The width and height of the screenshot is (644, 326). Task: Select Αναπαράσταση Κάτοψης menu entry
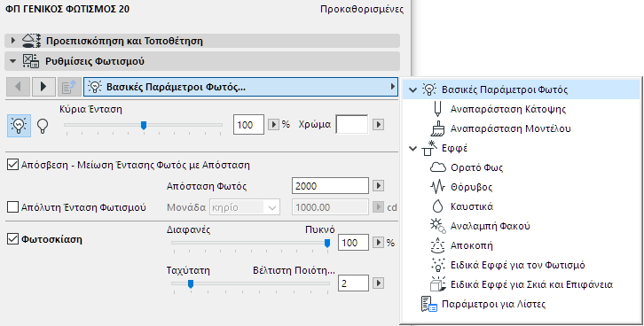[x=508, y=109]
